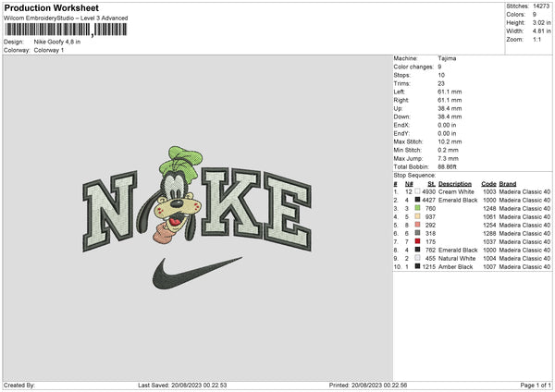
Task: Click the Stitches value '14273'
Action: pos(541,6)
